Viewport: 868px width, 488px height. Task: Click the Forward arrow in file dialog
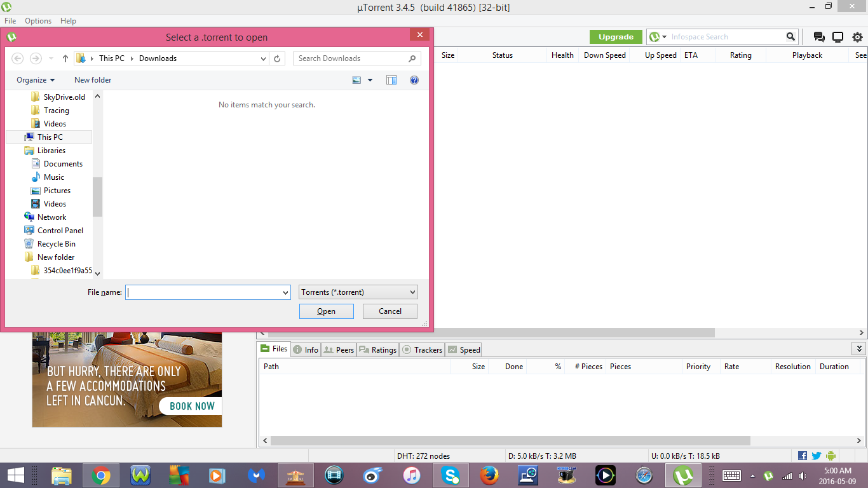(36, 58)
